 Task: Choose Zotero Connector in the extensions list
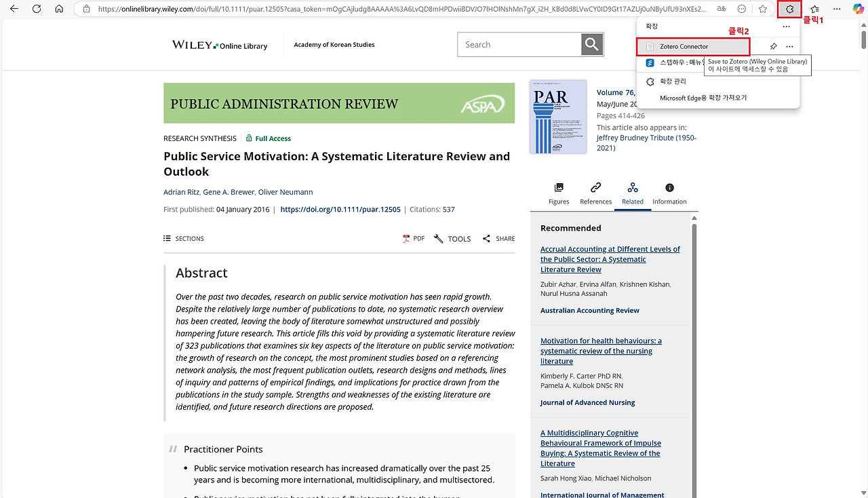(693, 47)
